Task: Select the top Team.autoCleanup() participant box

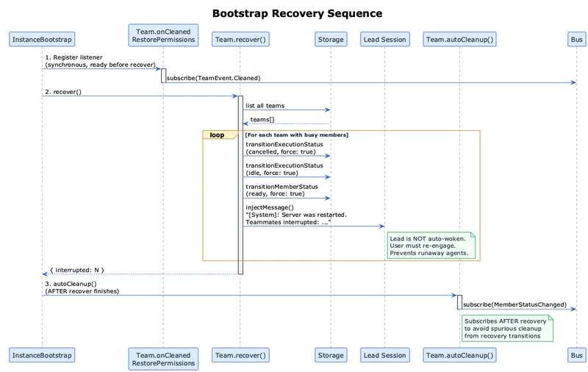Action: pos(459,39)
